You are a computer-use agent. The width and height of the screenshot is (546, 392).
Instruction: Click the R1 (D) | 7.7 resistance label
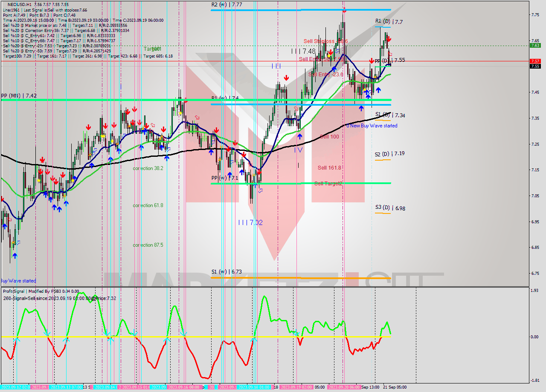(389, 21)
